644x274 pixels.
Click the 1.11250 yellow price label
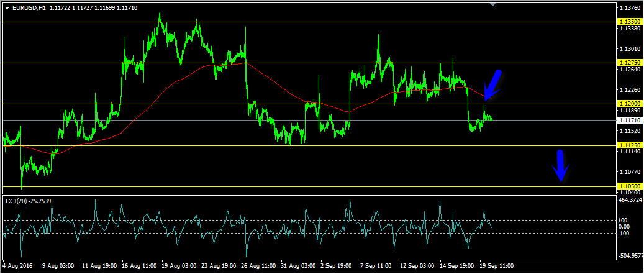(x=629, y=145)
